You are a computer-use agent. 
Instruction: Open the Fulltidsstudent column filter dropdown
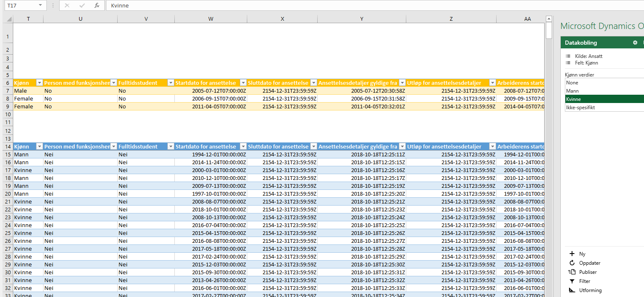tap(170, 83)
